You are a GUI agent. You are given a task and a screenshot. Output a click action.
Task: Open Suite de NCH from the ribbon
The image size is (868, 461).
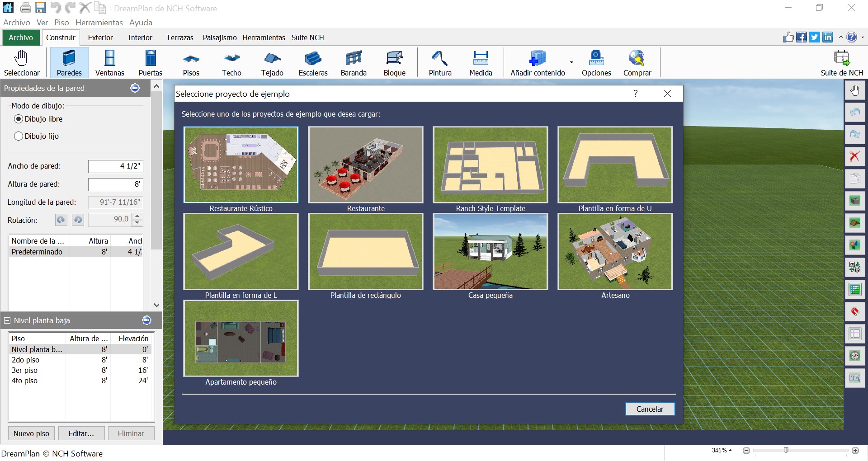[842, 63]
